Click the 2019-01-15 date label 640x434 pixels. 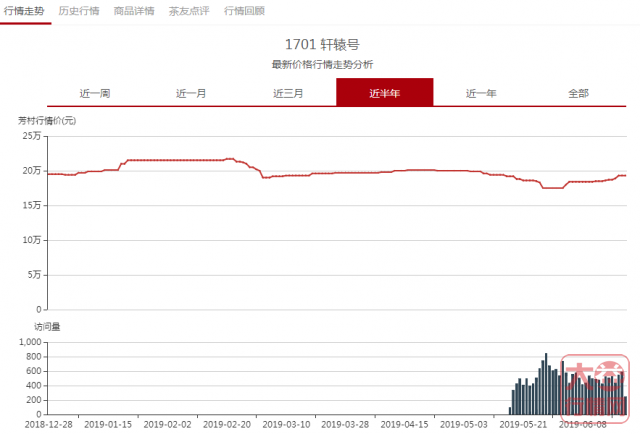[x=108, y=425]
